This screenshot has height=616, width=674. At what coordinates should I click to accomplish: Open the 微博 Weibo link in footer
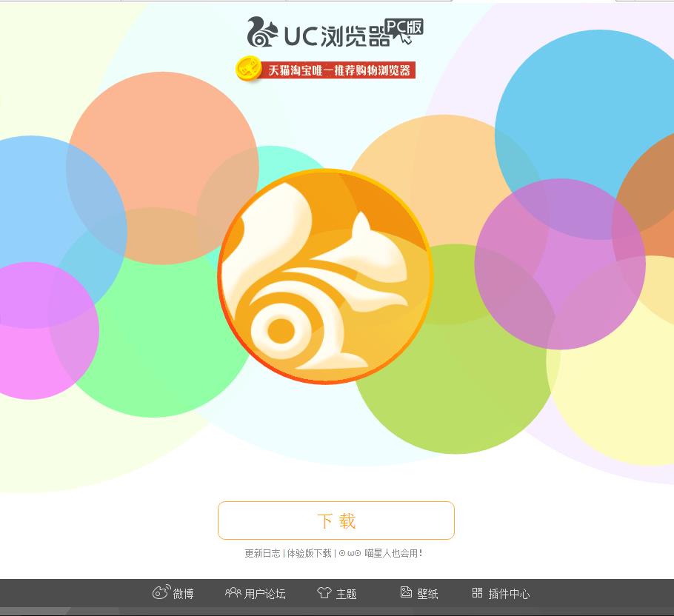point(183,594)
